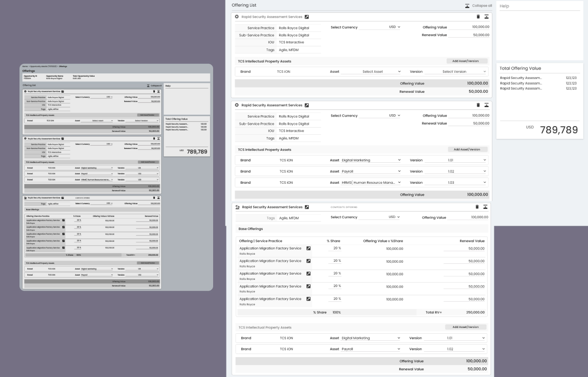Open external-link icon beside second enlarged card's title

(x=307, y=105)
